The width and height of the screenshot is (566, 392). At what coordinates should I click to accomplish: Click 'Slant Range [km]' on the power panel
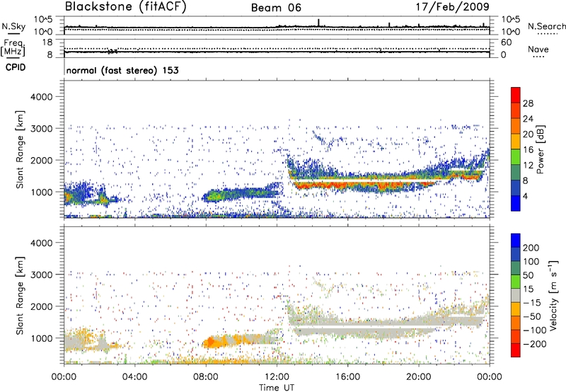click(20, 149)
